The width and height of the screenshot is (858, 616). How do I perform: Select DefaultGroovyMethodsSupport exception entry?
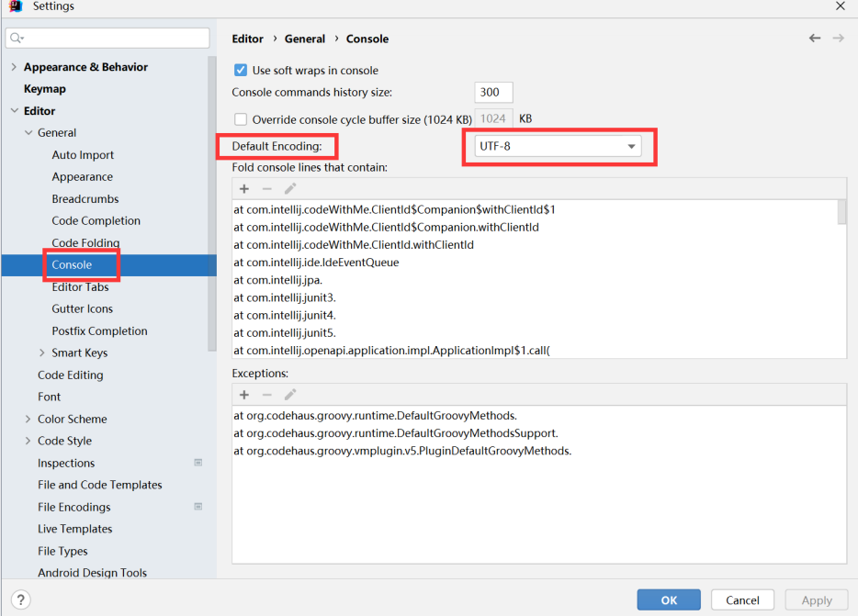tap(396, 433)
